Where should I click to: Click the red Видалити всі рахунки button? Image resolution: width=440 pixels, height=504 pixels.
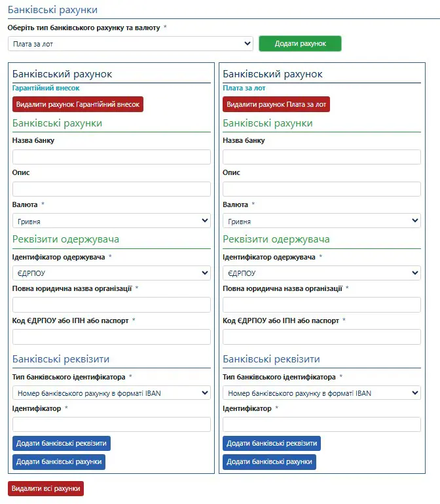click(x=46, y=489)
